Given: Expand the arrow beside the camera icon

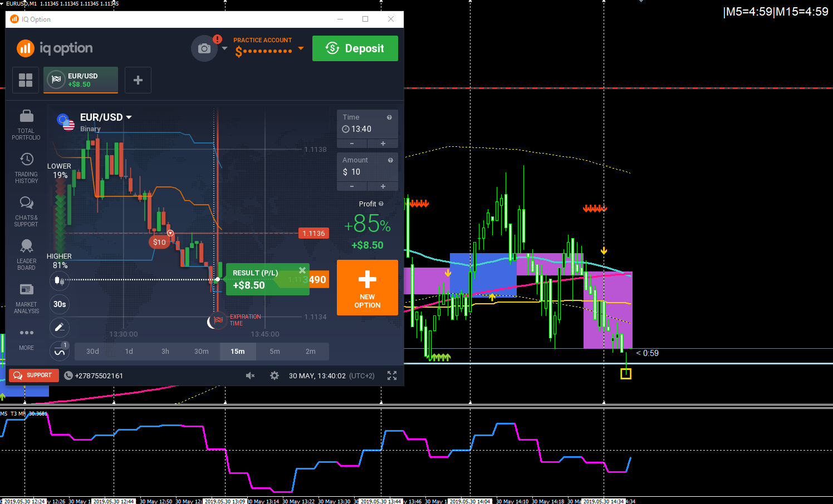Looking at the screenshot, I should (224, 48).
